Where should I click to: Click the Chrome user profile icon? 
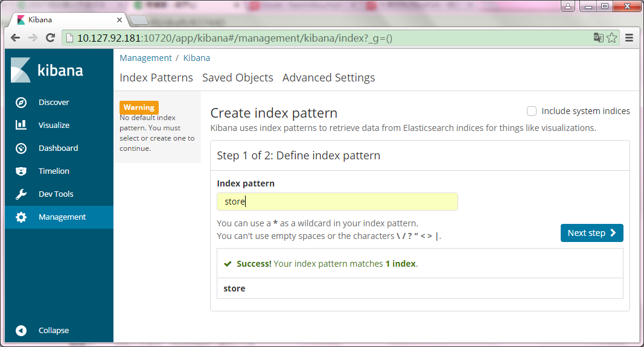(567, 6)
